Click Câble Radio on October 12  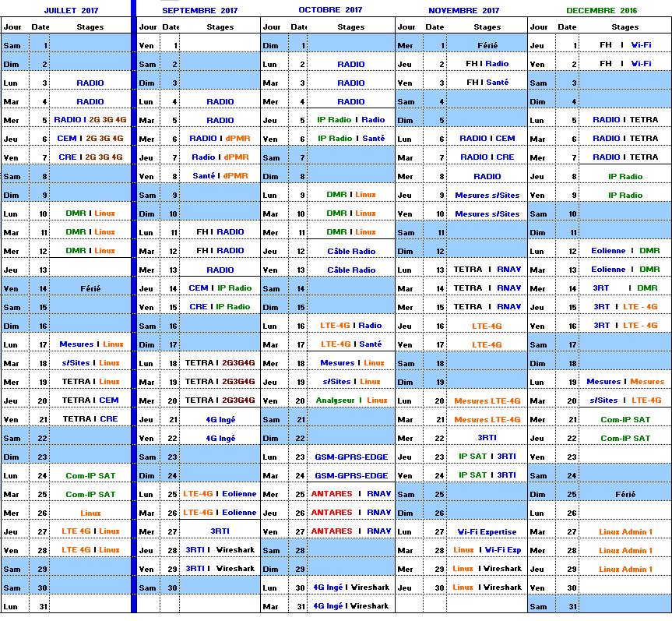click(351, 251)
